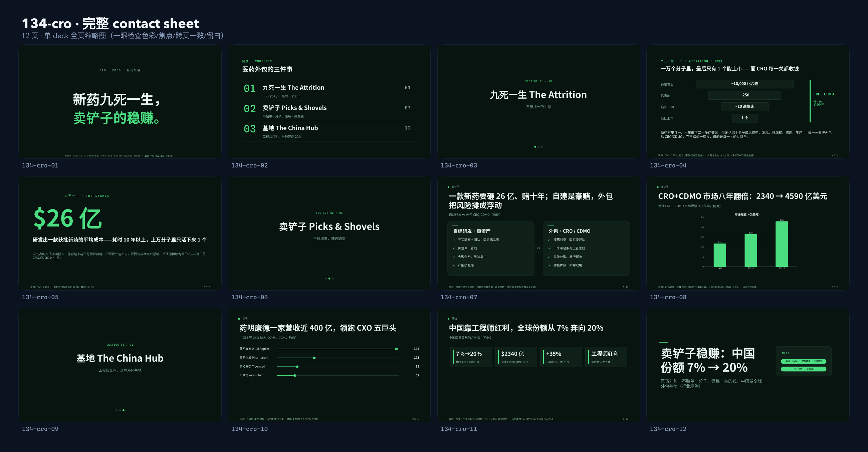Image resolution: width=868 pixels, height=452 pixels.
Task: Click the label 134-cro-02
Action: 249,165
